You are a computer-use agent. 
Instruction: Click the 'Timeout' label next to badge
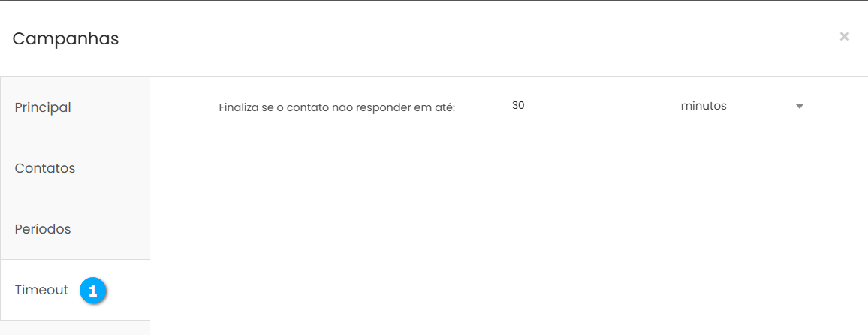coord(41,290)
